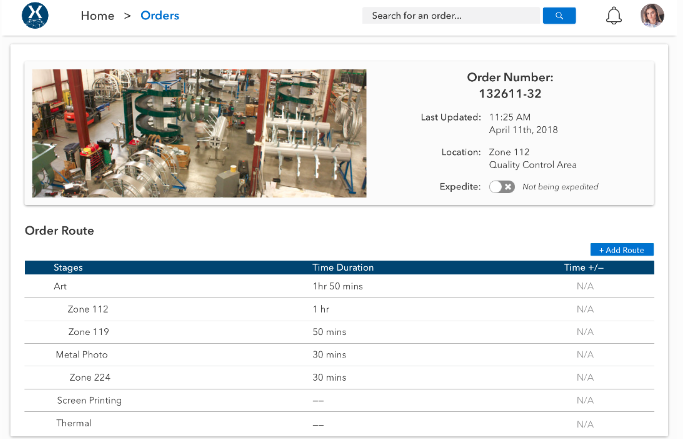
Task: Click the Stages column header
Action: click(x=68, y=267)
